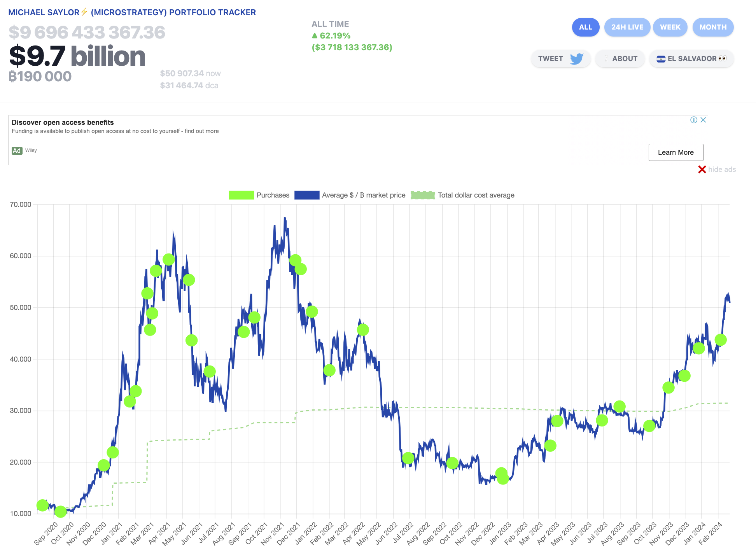Select the purchase dot near 50.000 in Jan 2022
Screen dimensions: 756x556
312,311
